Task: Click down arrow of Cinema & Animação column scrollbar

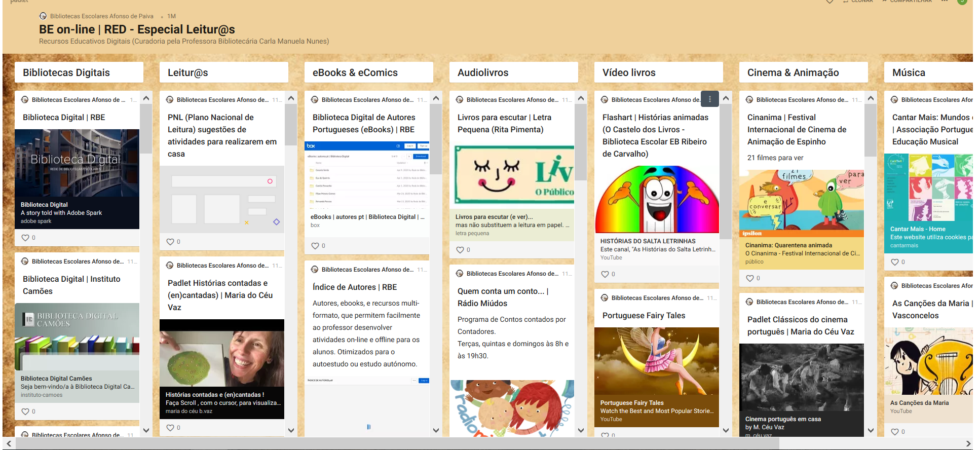Action: pos(871,430)
